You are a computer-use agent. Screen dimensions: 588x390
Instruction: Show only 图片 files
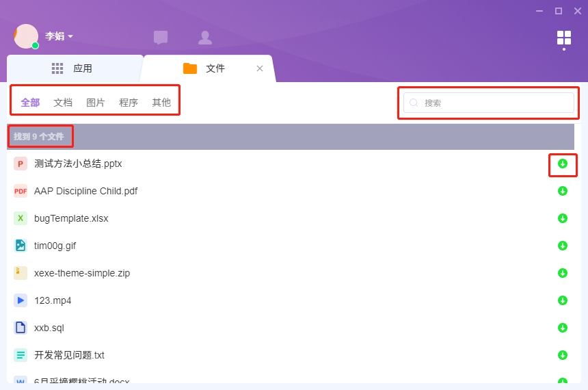click(96, 103)
